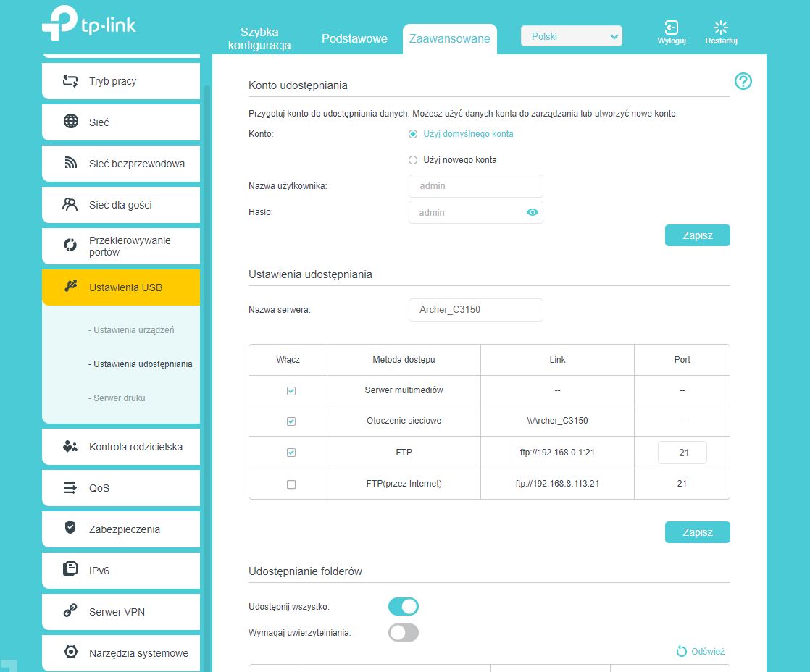Click the Restartuj reboot icon
The height and width of the screenshot is (672, 810).
[x=721, y=27]
